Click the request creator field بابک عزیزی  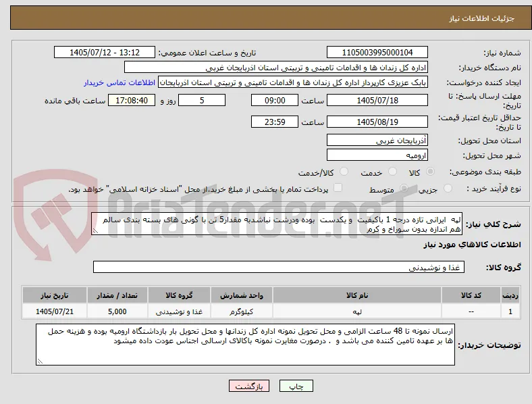(293, 82)
